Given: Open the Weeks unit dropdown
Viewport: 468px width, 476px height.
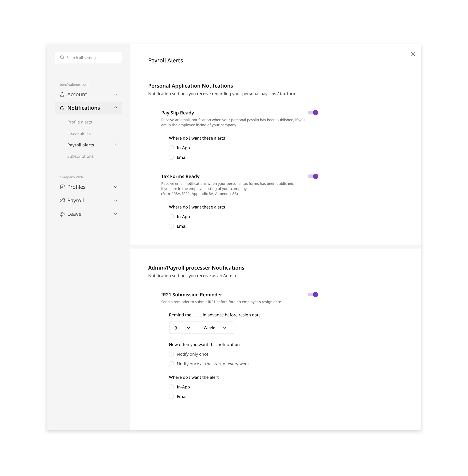Looking at the screenshot, I should click(x=216, y=328).
